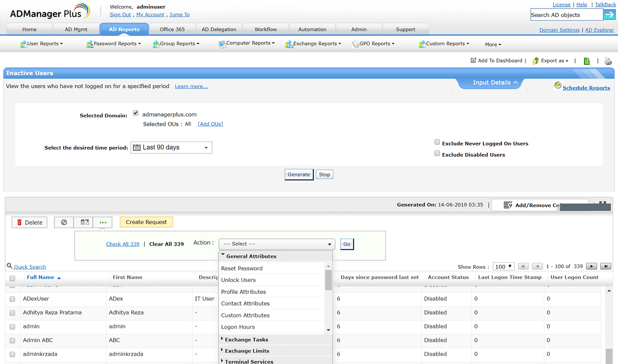Click the sort arrow beside Full Name
The width and height of the screenshot is (618, 364).
(x=59, y=278)
